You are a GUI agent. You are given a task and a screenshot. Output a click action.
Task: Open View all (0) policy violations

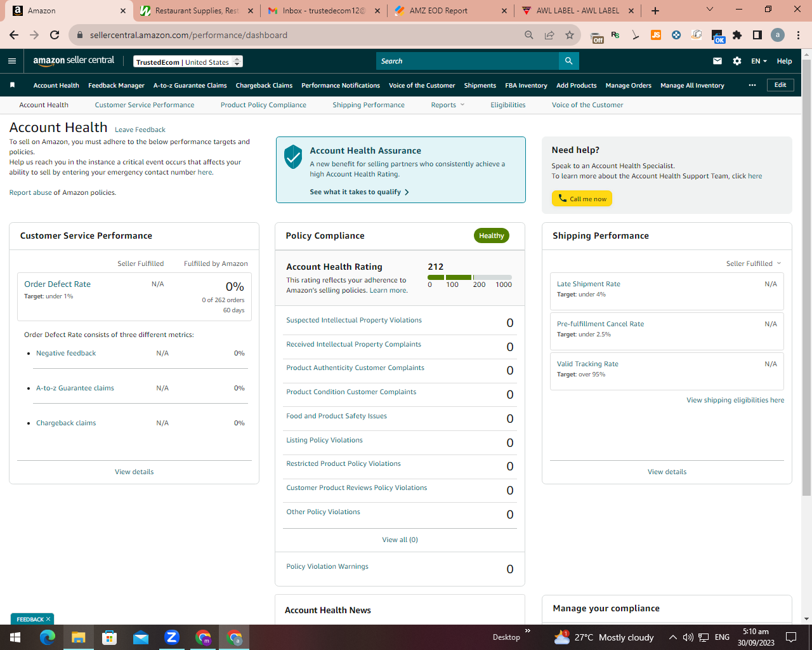[400, 540]
